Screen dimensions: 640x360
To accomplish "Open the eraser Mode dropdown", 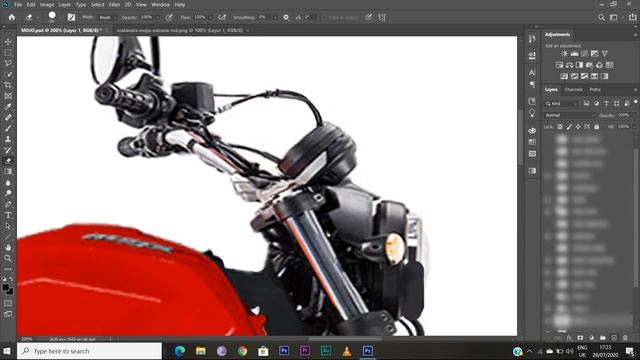I will point(107,18).
